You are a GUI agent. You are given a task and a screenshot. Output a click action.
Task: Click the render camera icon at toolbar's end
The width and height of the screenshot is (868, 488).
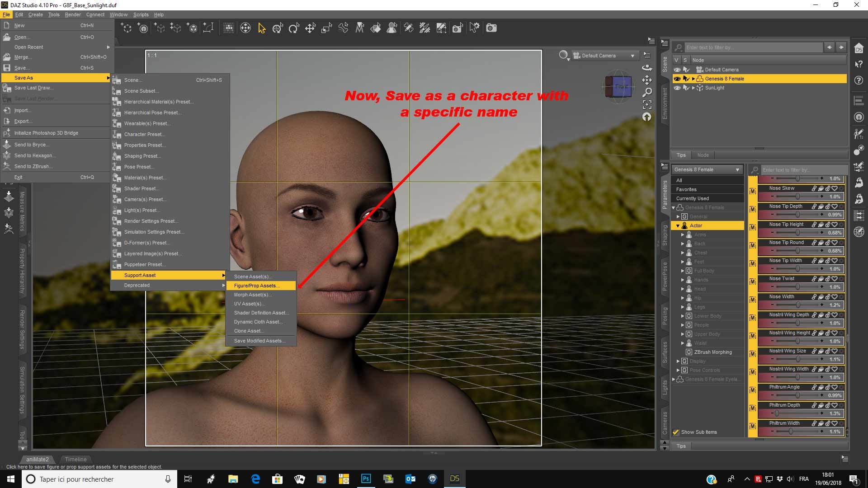491,28
